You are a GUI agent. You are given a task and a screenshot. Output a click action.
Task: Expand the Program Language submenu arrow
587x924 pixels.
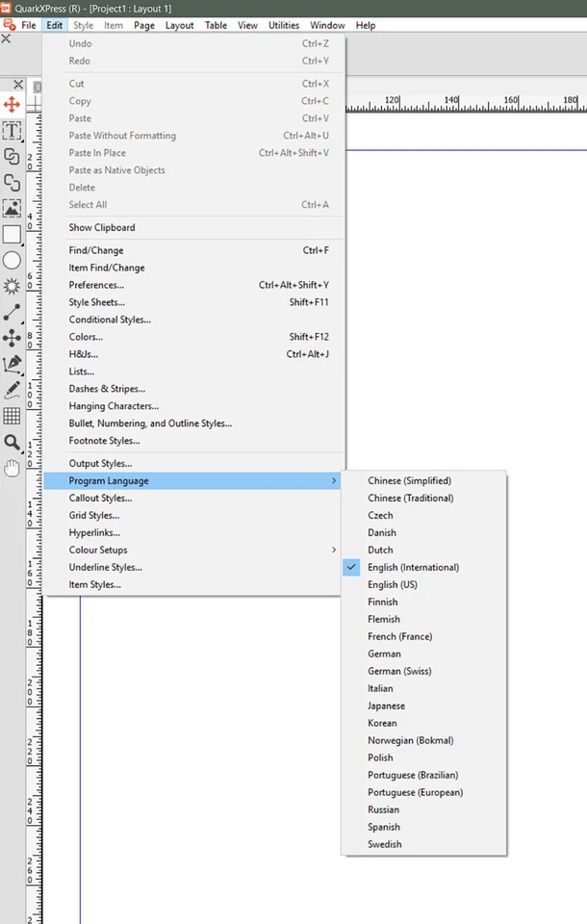click(x=334, y=481)
